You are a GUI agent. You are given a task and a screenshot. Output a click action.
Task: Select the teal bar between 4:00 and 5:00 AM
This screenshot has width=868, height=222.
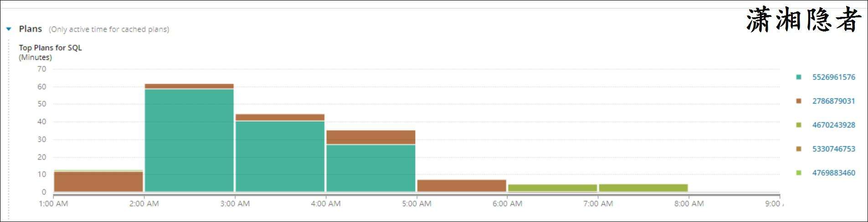point(370,168)
